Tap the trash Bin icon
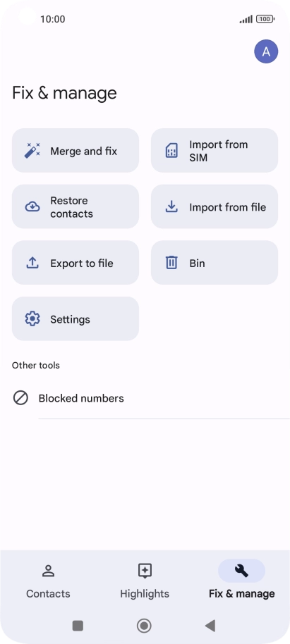The width and height of the screenshot is (290, 644). (x=171, y=263)
